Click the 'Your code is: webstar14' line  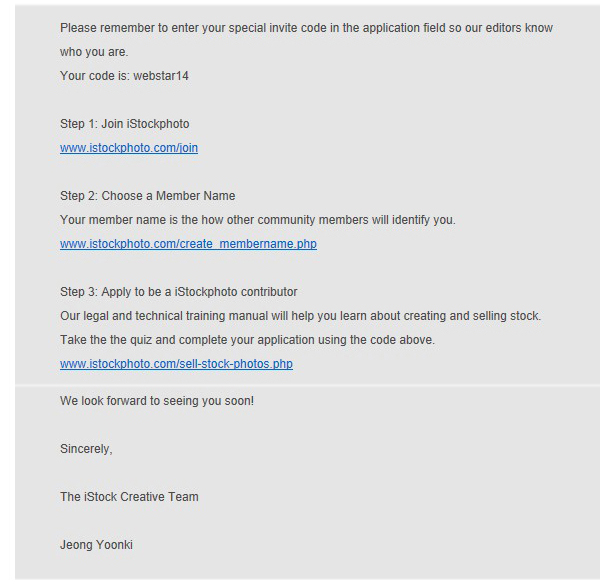(124, 76)
